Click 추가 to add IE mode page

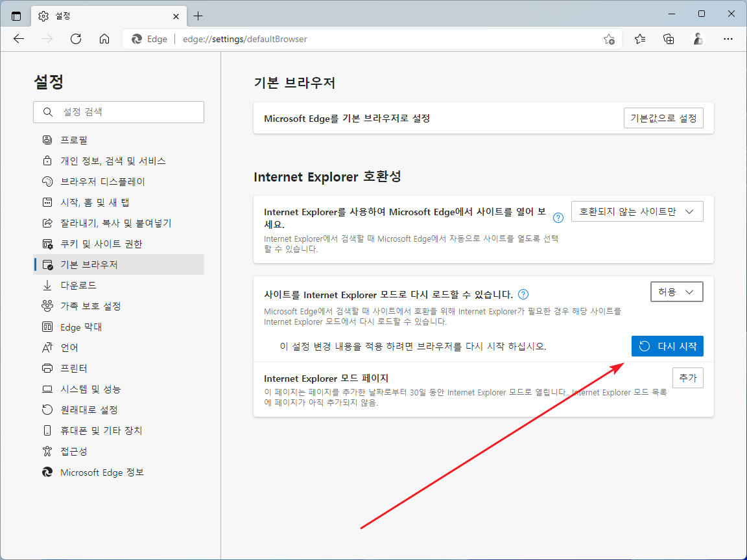pos(688,378)
